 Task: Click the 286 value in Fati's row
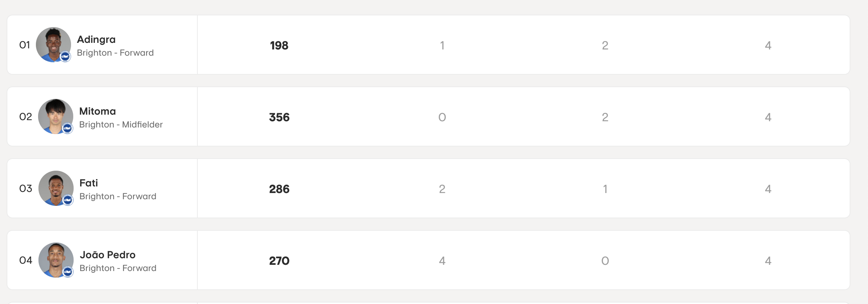279,189
